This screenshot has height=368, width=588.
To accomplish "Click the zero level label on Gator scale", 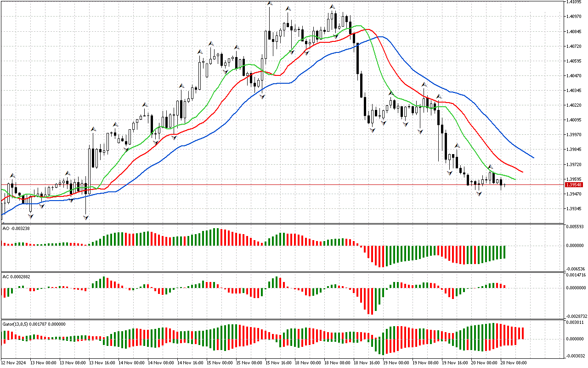I will [576, 339].
